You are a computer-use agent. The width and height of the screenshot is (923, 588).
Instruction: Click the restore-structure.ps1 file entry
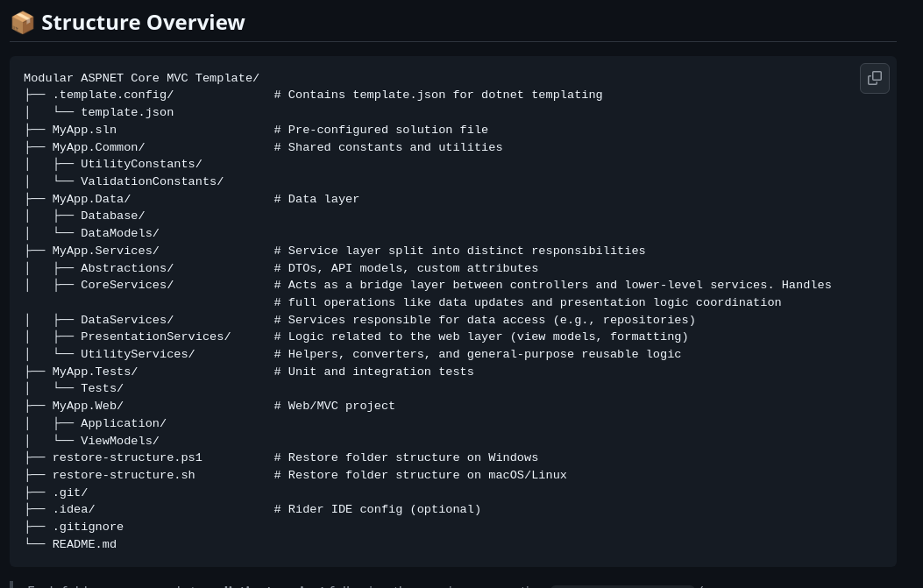pos(127,457)
